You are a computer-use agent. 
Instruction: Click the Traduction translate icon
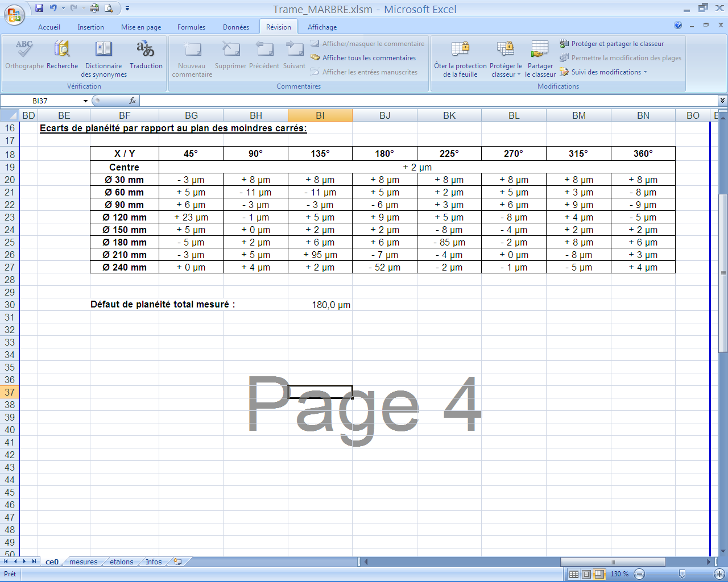click(x=146, y=50)
